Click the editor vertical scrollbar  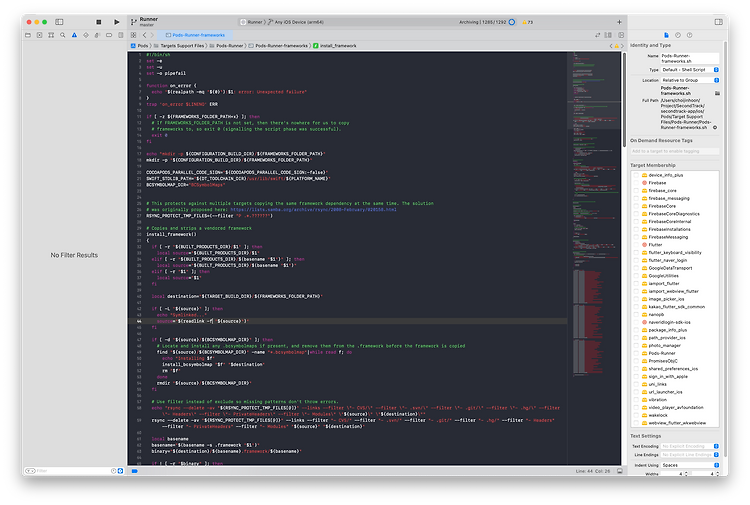624,100
